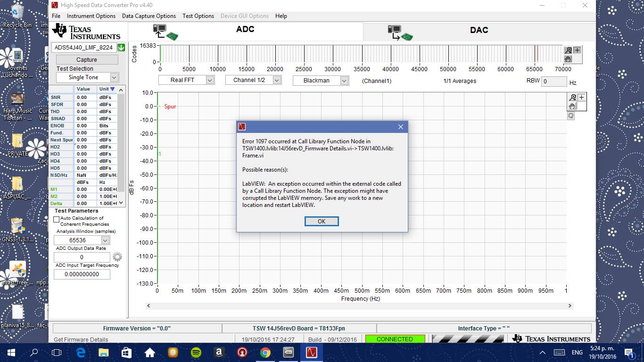This screenshot has height=362, width=644.
Task: Open the Blackman window dropdown
Action: click(345, 81)
